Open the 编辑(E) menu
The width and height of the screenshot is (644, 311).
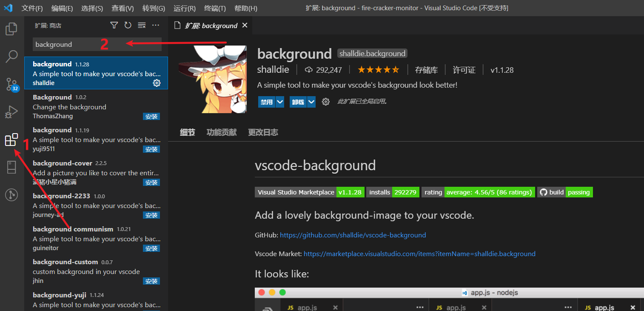pyautogui.click(x=62, y=8)
